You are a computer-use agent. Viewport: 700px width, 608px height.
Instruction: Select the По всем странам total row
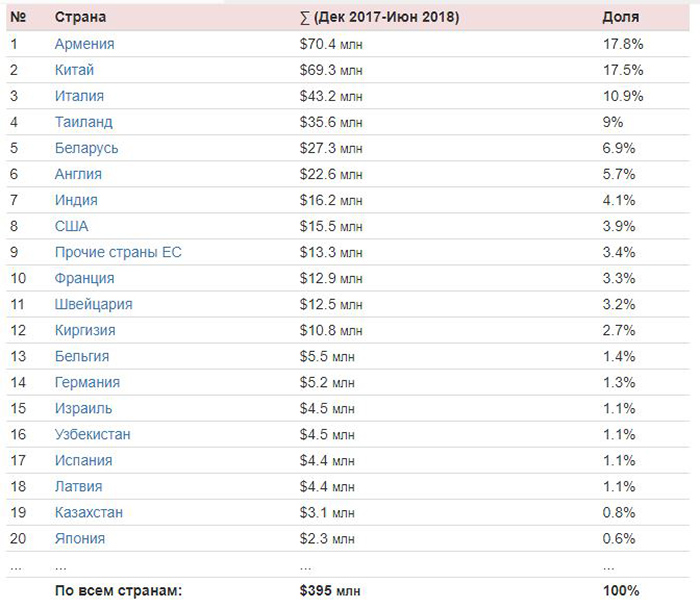click(348, 591)
